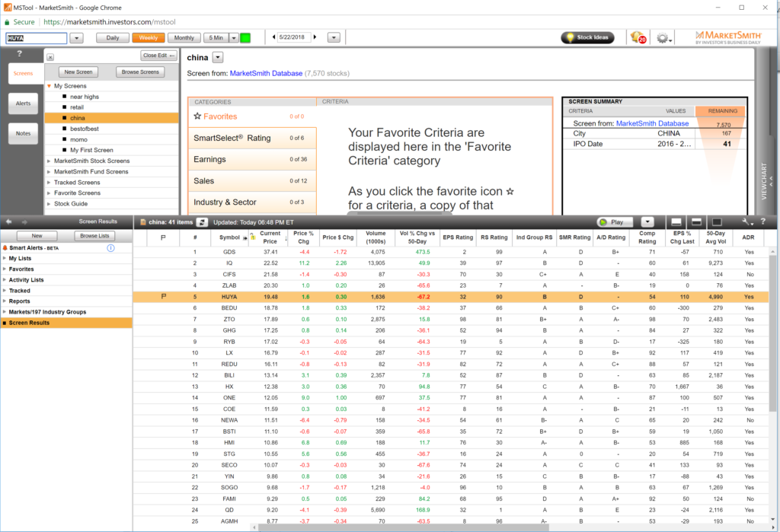Click the green realtime indicator square
The height and width of the screenshot is (532, 780).
(x=245, y=38)
